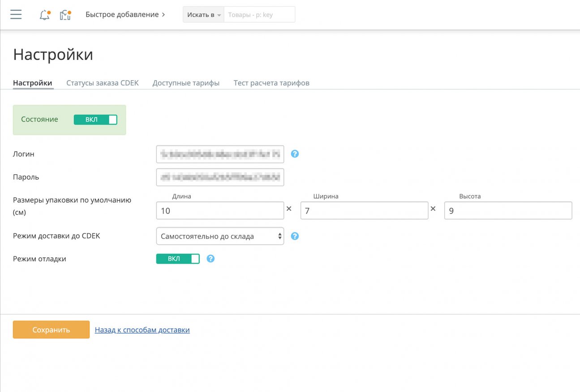Follow the Назад к способам доставки link

click(142, 330)
